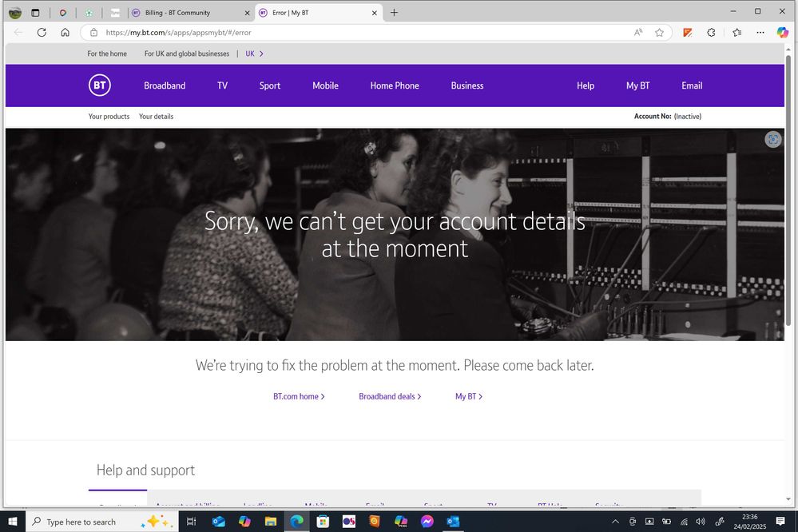Click the Read aloud icon in address bar
The height and width of the screenshot is (532, 798).
click(638, 33)
